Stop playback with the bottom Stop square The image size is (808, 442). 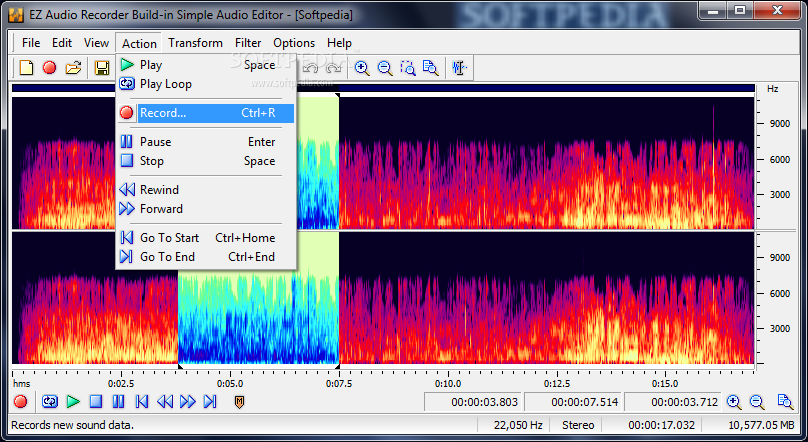[96, 401]
